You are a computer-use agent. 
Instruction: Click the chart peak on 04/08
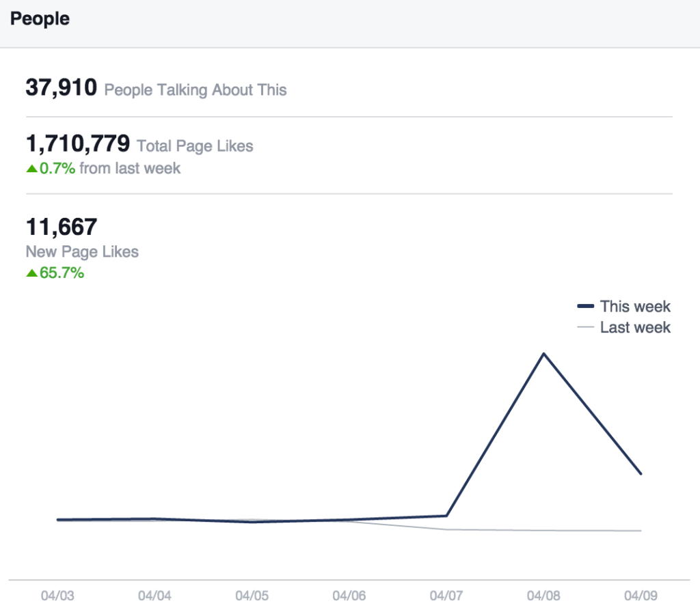coord(543,354)
